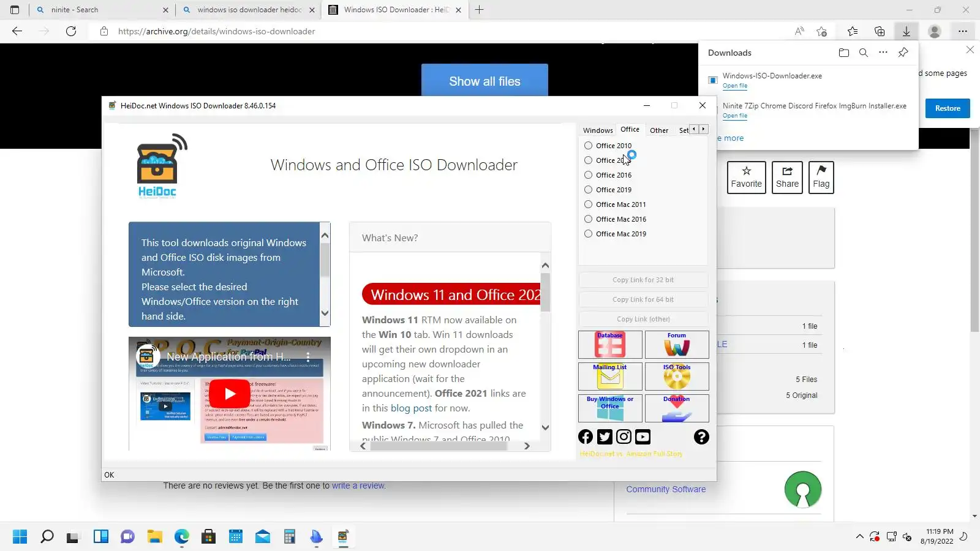Open the Twitter icon in HeiDoc downloader
This screenshot has width=980, height=551.
(605, 437)
